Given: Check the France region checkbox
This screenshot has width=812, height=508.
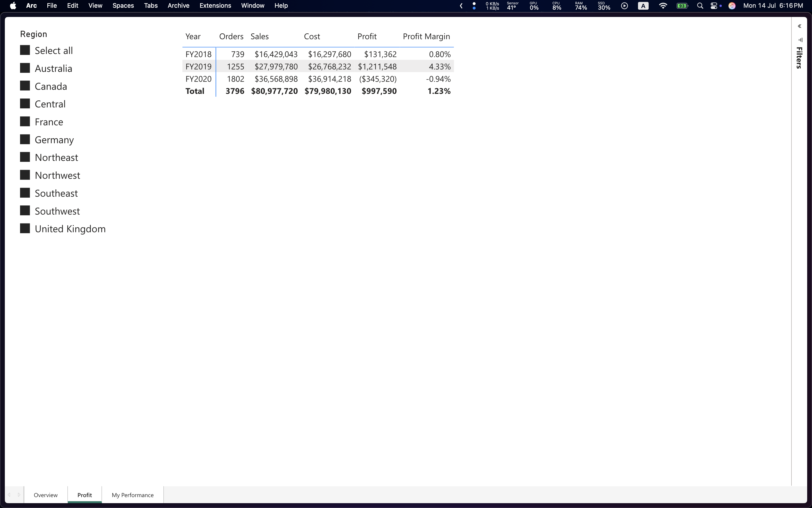Looking at the screenshot, I should pos(25,121).
